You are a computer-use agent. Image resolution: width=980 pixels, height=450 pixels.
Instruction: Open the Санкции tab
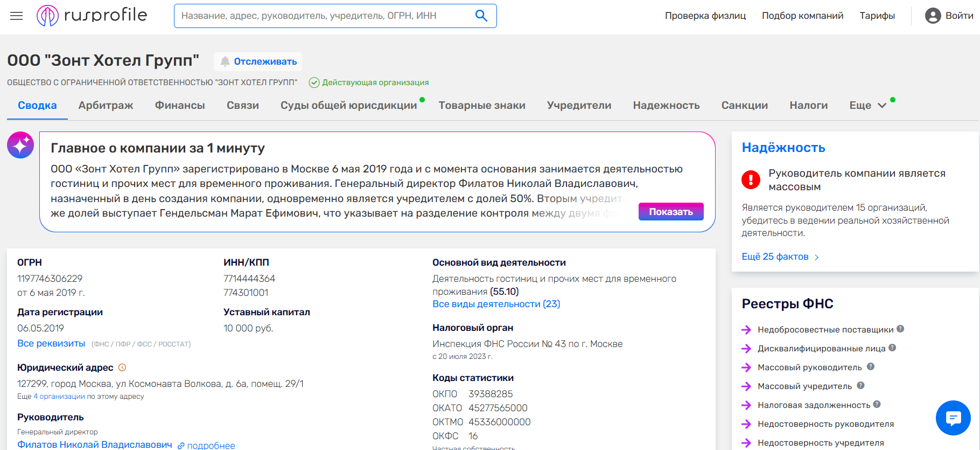(x=745, y=106)
